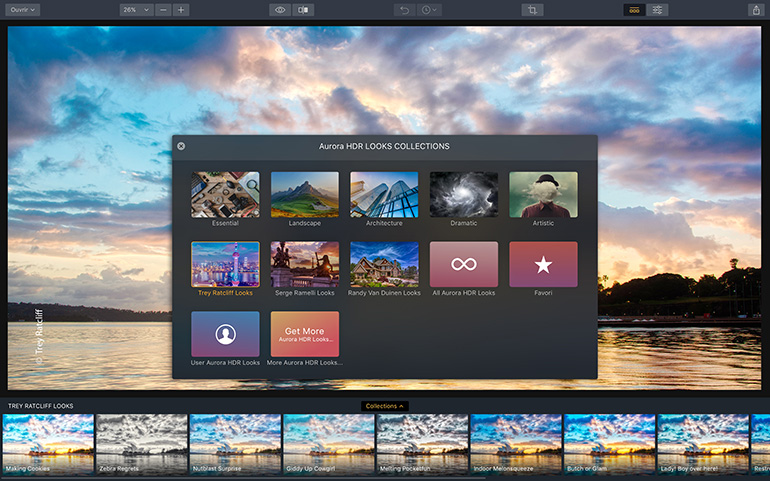Choose the Landscape collection thumbnail
Viewport: 770px width, 481px height.
click(304, 195)
